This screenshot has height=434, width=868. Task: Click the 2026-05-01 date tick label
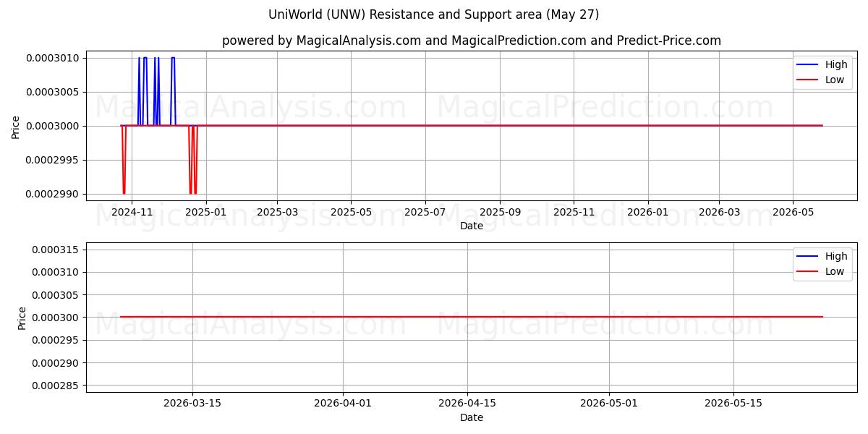pyautogui.click(x=609, y=404)
